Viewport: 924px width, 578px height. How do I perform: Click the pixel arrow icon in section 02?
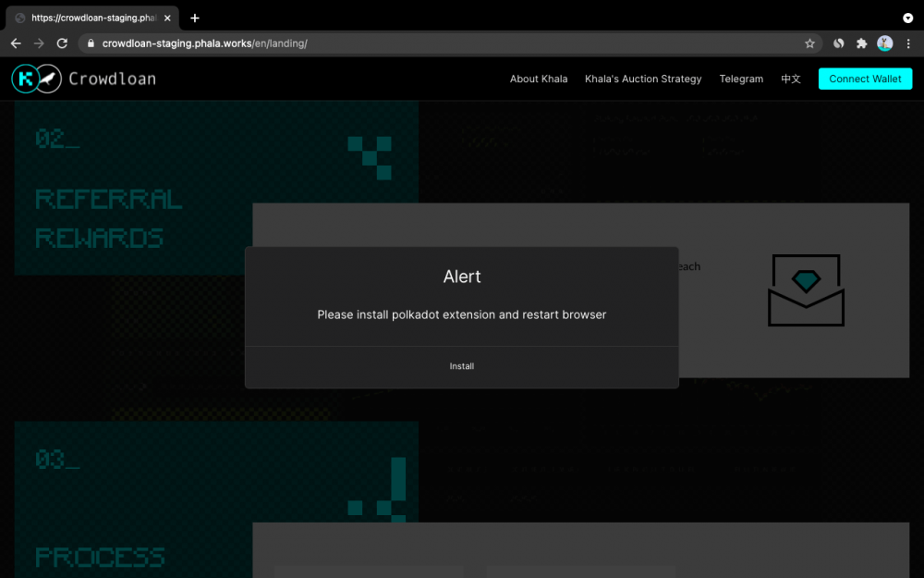tap(370, 157)
